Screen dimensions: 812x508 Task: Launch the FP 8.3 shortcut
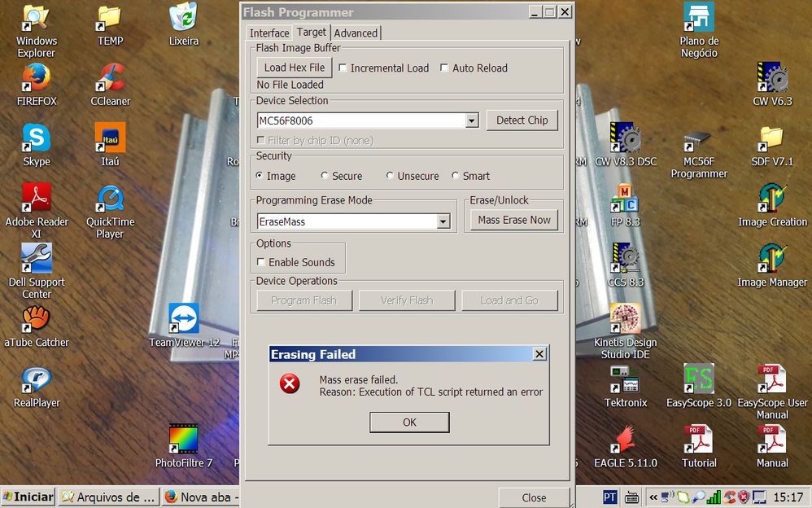(625, 205)
